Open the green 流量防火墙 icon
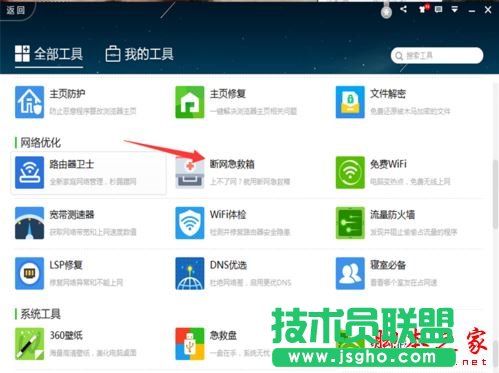The width and height of the screenshot is (499, 373). [x=350, y=223]
